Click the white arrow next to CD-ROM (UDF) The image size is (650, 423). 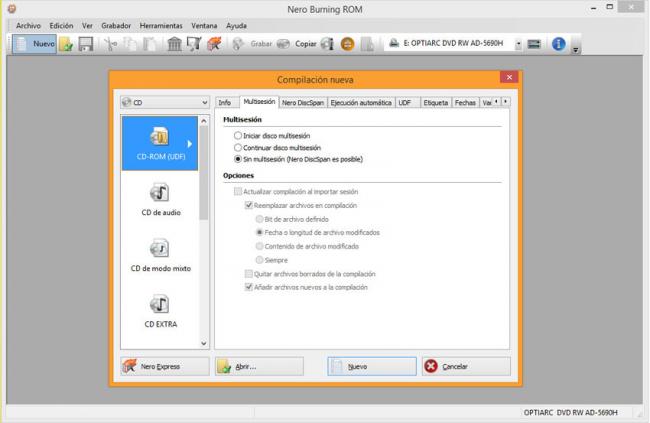click(189, 144)
